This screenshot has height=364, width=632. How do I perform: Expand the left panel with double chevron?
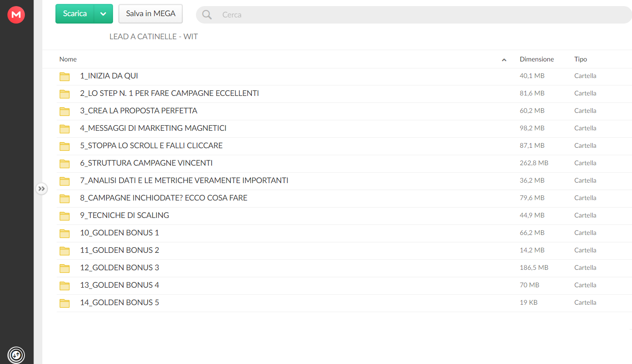41,189
